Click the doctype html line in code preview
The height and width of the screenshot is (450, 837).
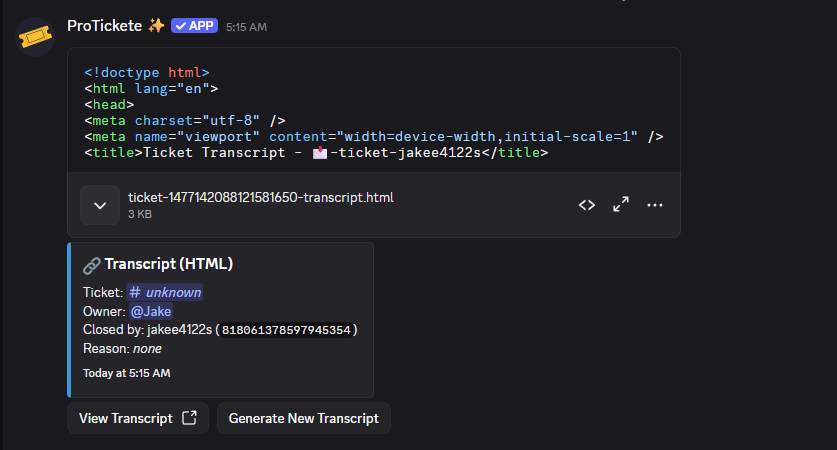tap(146, 72)
